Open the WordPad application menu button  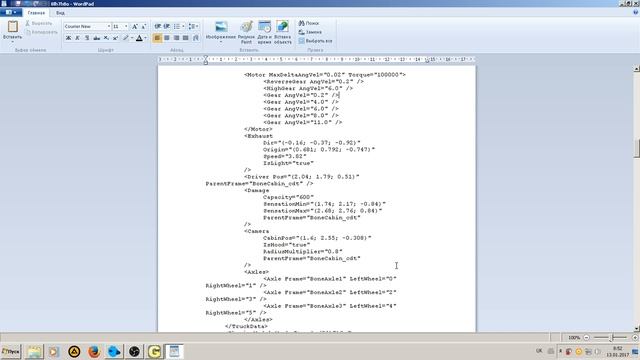point(11,13)
